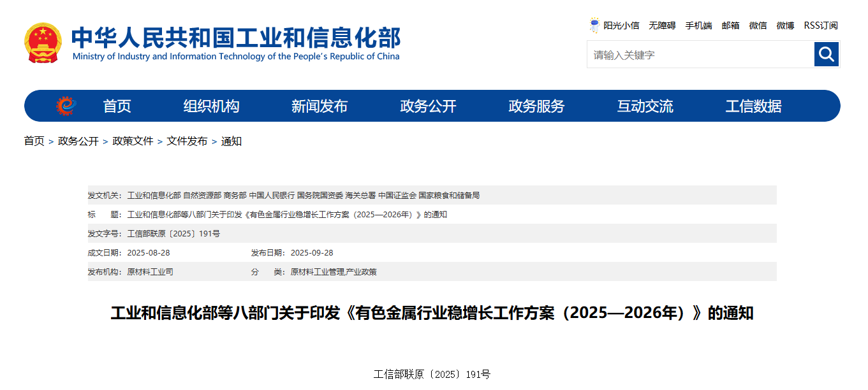The image size is (868, 390).
Task: Open the 手机端 mobile link
Action: (x=698, y=25)
